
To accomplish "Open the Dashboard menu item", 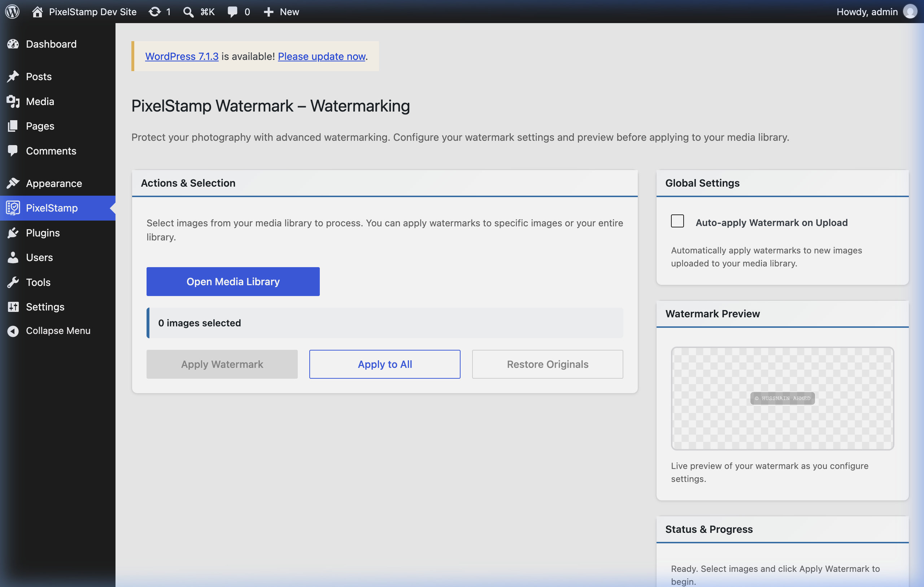I will [57, 44].
